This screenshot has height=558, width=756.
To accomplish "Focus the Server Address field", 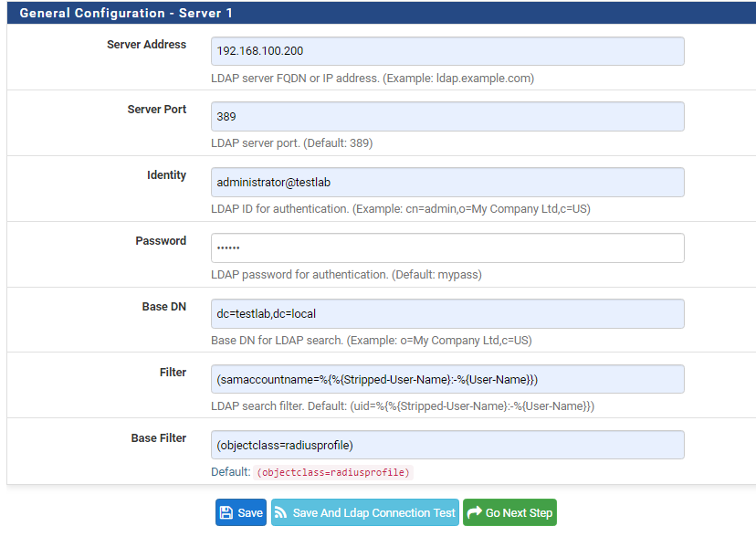I will (447, 51).
